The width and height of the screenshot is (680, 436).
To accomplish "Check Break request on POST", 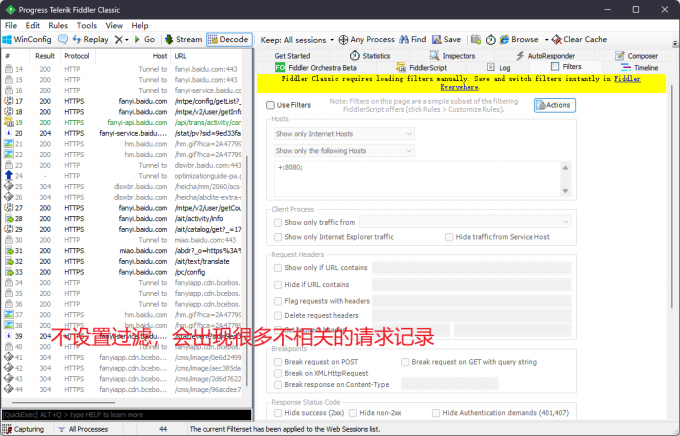I will pyautogui.click(x=278, y=362).
